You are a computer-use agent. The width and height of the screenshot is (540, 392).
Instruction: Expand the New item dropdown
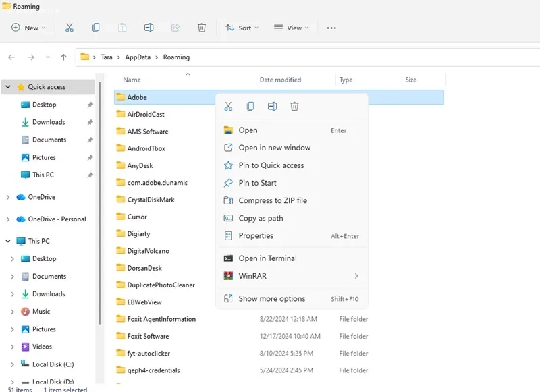(x=28, y=28)
